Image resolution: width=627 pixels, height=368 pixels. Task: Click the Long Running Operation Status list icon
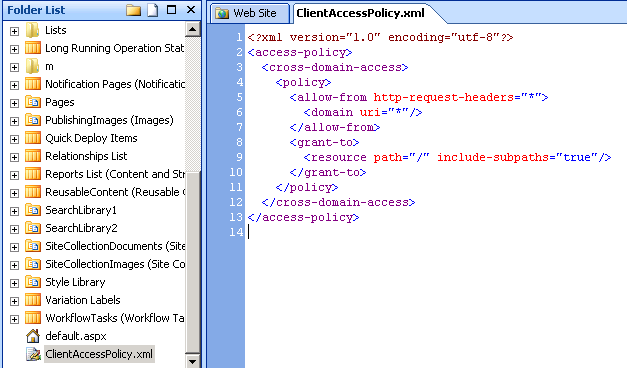click(x=32, y=48)
